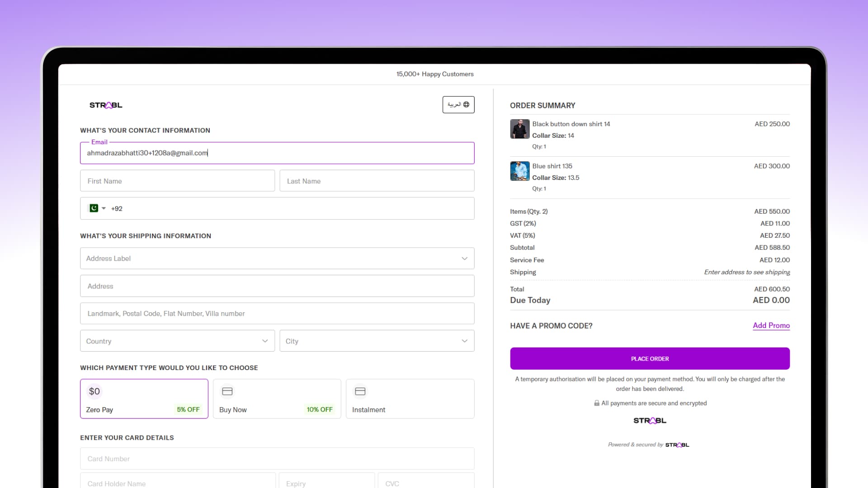Open the City dropdown

pos(377,341)
